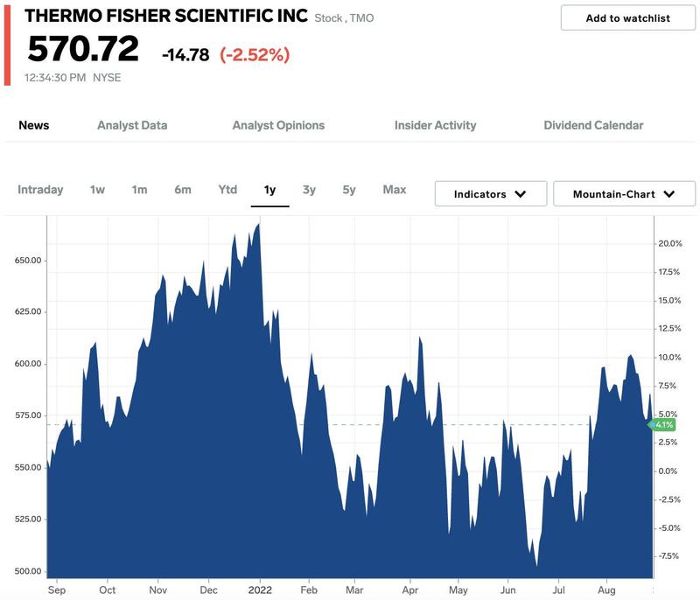
Task: Switch chart to Ytd range
Action: click(227, 190)
